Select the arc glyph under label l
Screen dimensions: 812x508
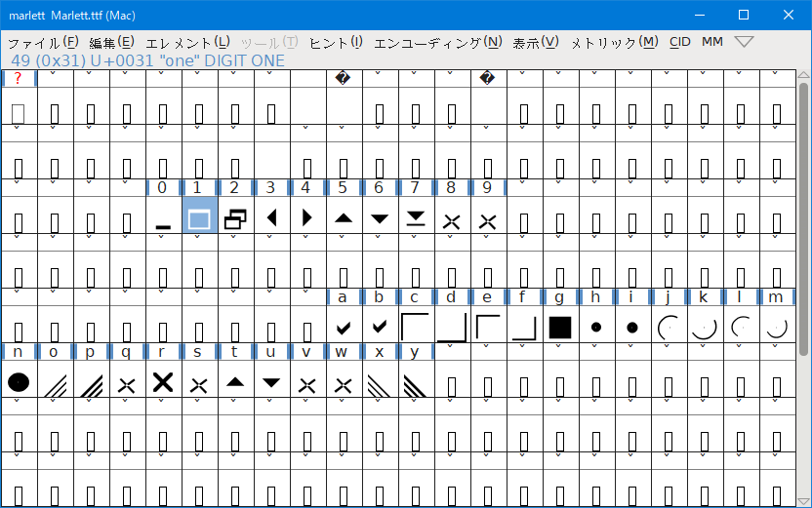[742, 325]
